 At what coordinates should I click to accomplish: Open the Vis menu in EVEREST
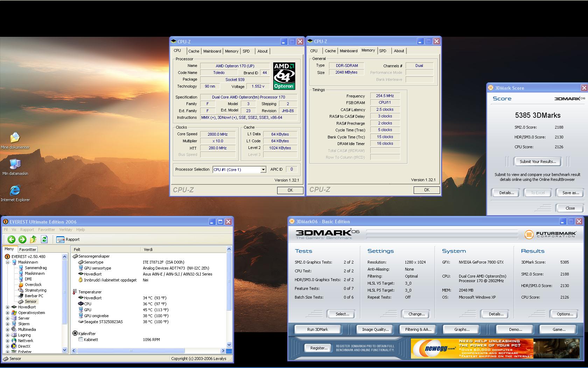(14, 230)
